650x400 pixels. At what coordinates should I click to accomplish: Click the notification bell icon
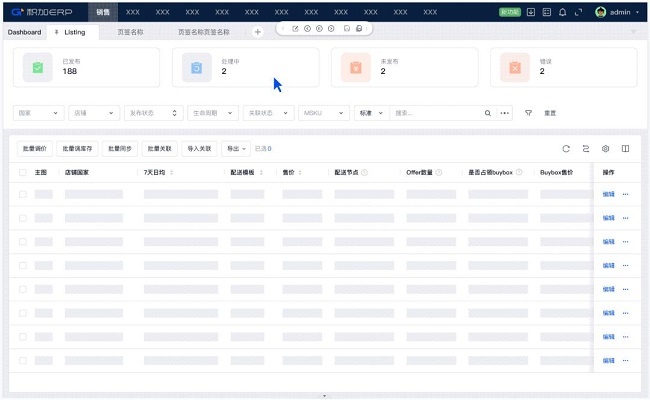point(562,12)
